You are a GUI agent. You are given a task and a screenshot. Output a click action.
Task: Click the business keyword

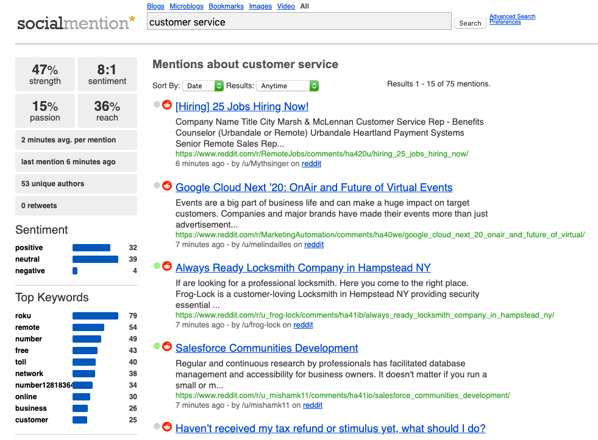[x=31, y=408]
